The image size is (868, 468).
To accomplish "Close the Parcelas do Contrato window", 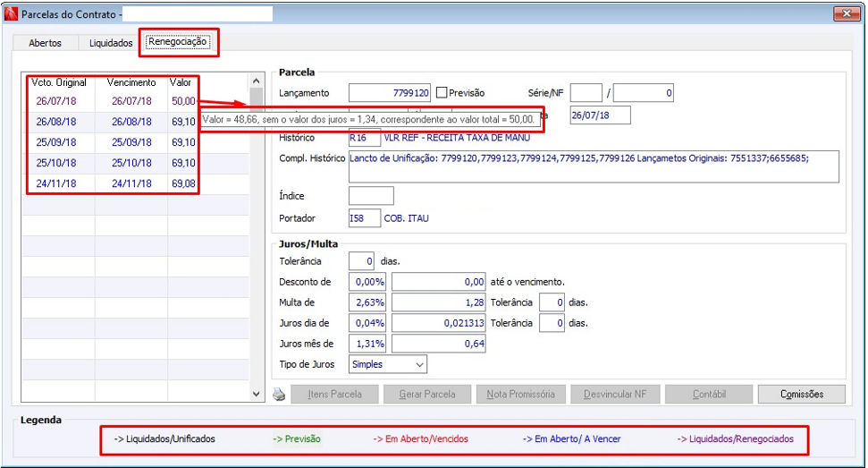I will pos(846,13).
